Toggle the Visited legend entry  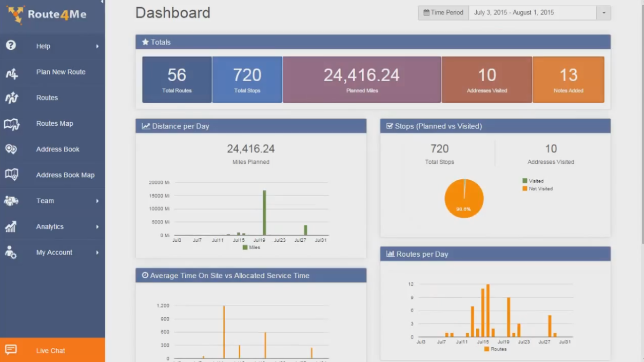533,181
